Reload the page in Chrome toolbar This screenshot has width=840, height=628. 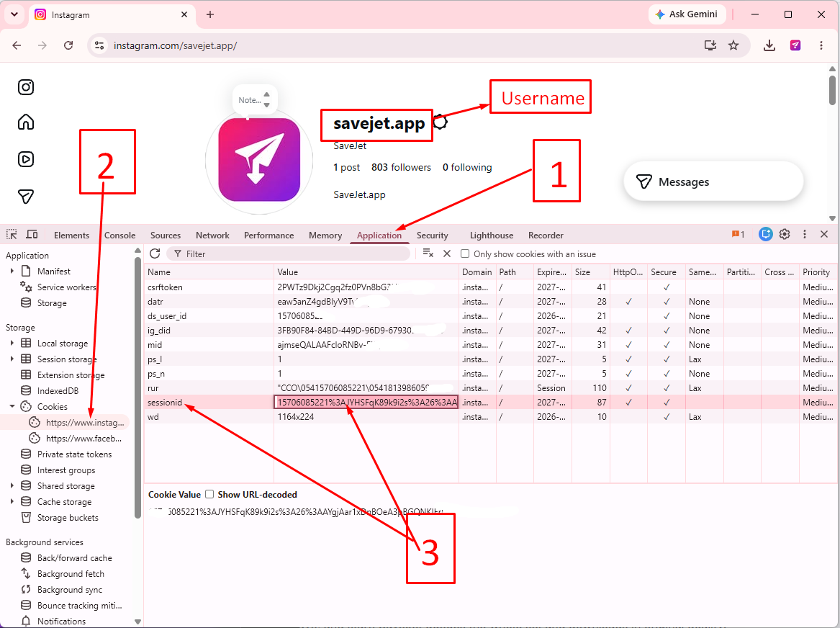pos(68,45)
